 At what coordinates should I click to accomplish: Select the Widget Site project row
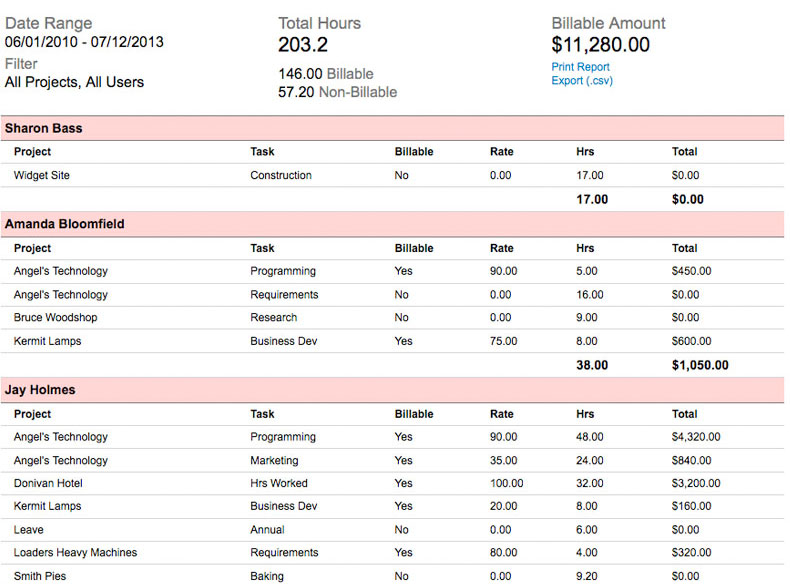41,176
